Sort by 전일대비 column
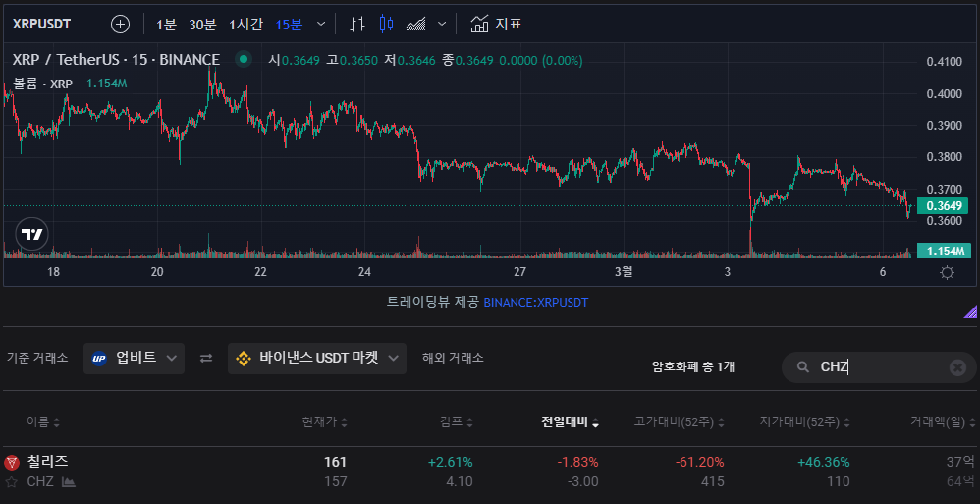 click(570, 422)
